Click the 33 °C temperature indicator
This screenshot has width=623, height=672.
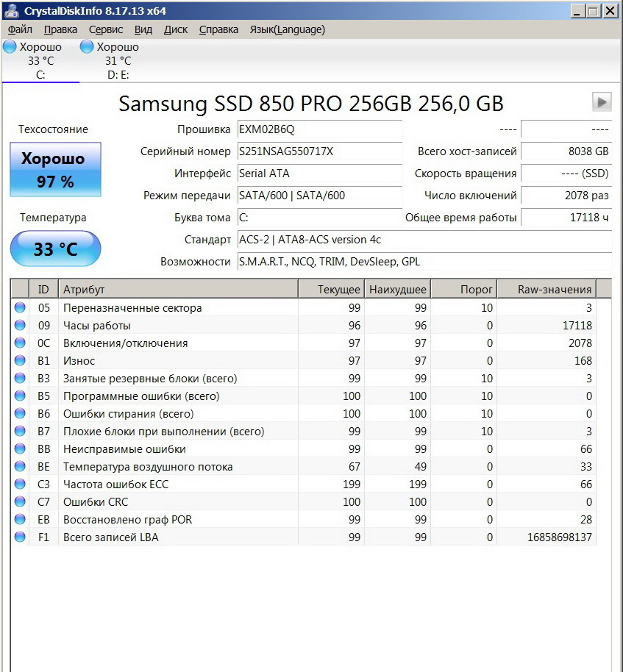(x=55, y=249)
